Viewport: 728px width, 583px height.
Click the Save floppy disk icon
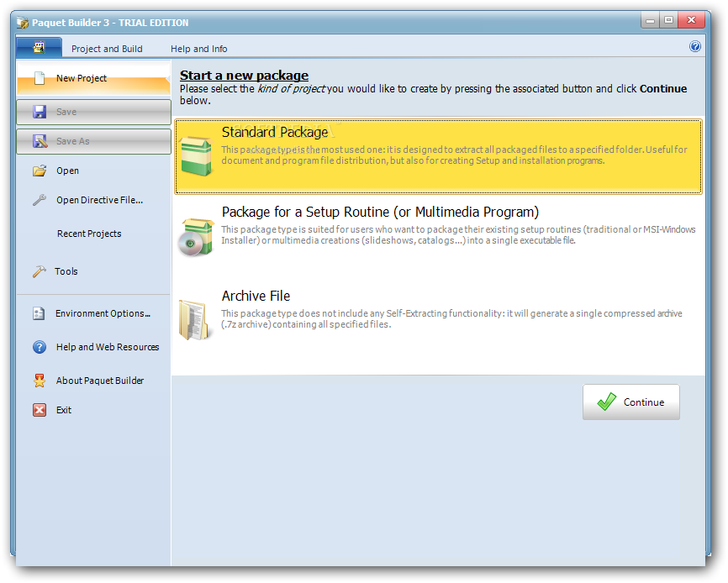point(40,112)
